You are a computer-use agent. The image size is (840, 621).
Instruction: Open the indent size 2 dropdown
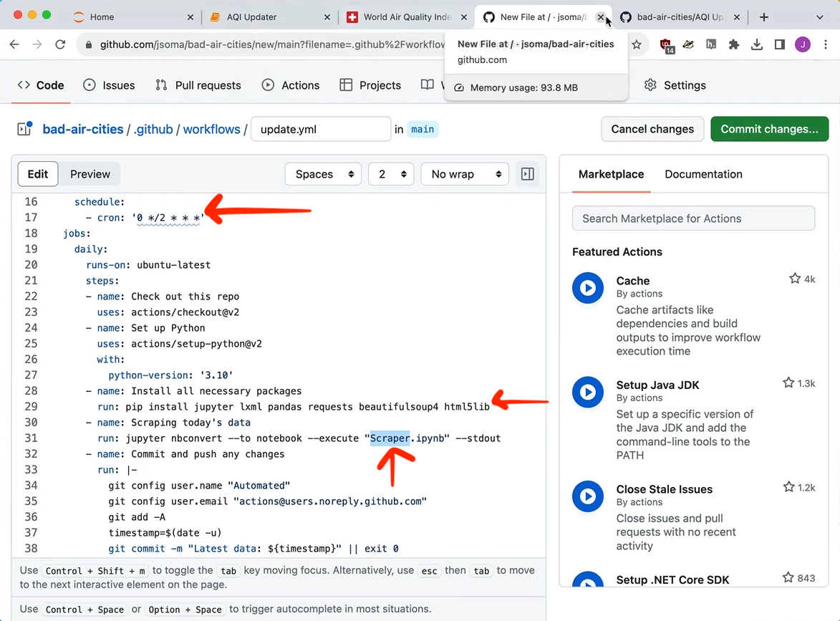391,174
